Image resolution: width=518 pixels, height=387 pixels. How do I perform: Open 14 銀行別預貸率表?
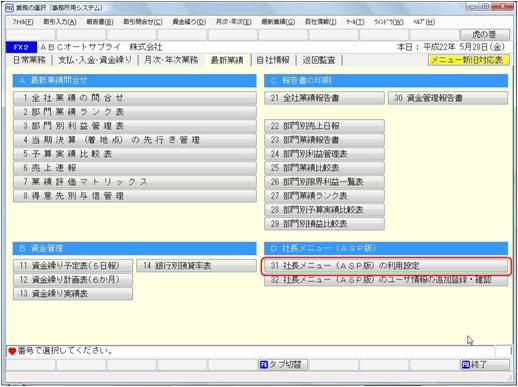[197, 266]
